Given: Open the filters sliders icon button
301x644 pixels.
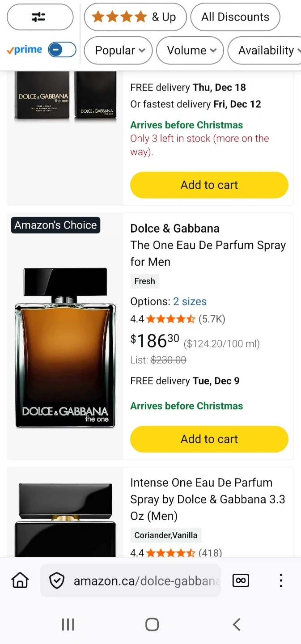Looking at the screenshot, I should click(40, 17).
